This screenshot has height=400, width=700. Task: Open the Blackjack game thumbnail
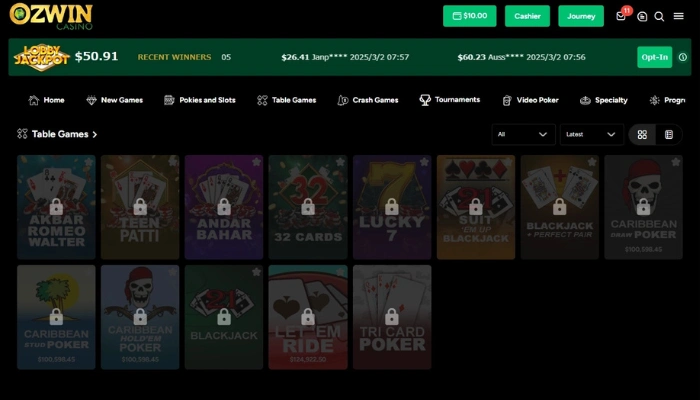[x=224, y=317]
